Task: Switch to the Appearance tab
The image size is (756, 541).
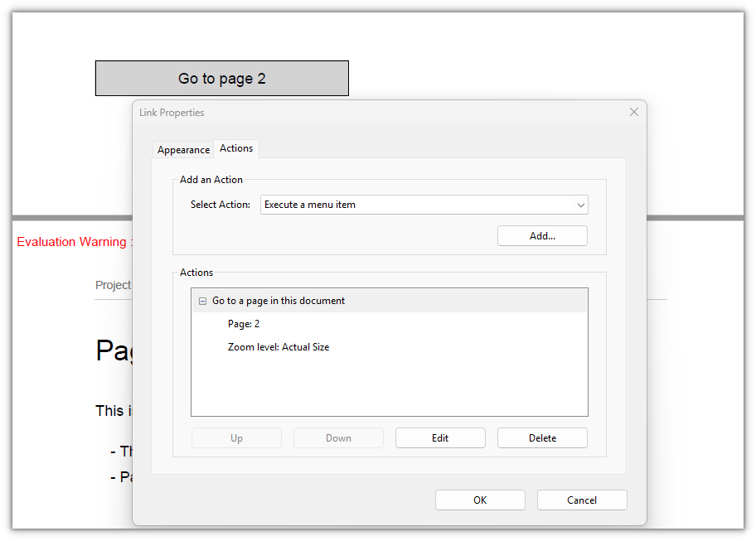Action: point(183,150)
